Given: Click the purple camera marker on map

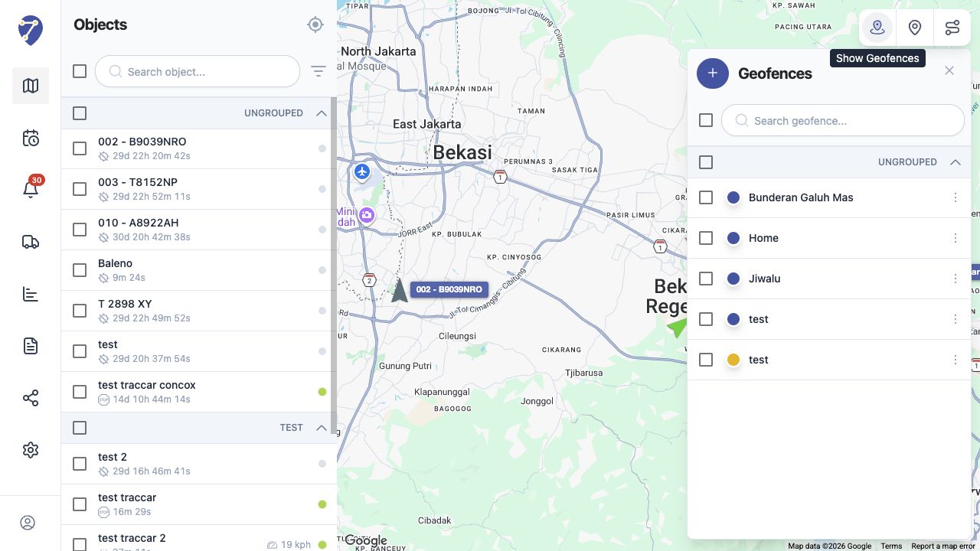Looking at the screenshot, I should coord(367,215).
